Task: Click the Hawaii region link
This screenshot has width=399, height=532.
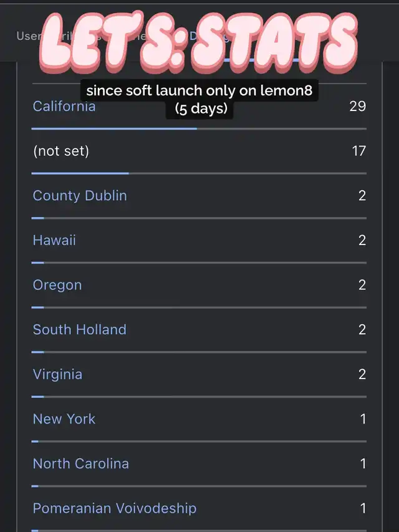Action: 54,240
